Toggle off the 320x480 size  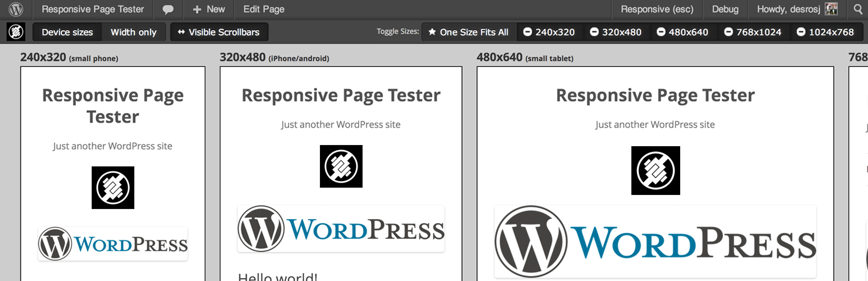click(x=616, y=32)
